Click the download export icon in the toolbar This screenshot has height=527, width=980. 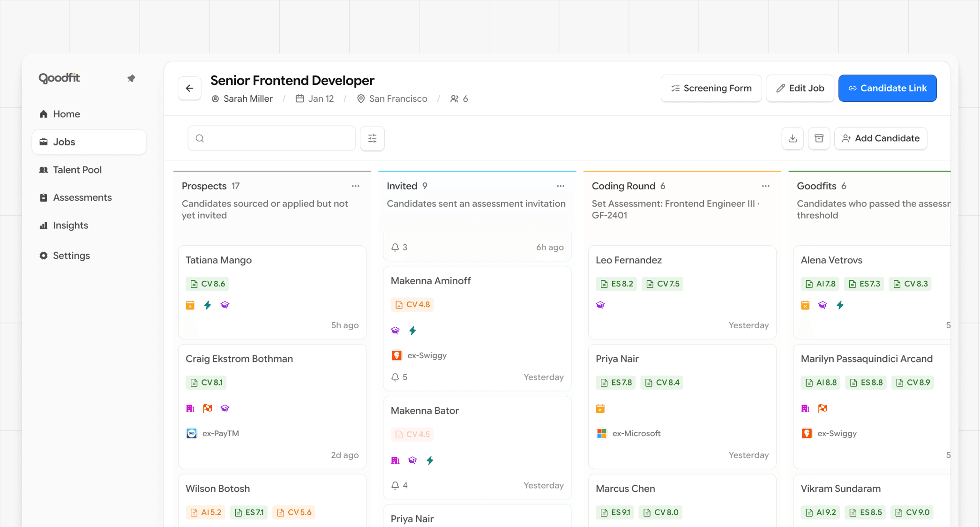(792, 138)
